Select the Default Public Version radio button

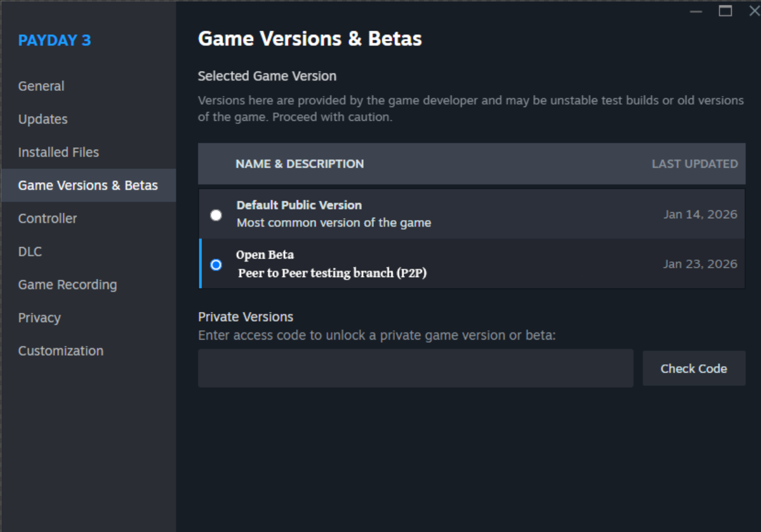(216, 215)
